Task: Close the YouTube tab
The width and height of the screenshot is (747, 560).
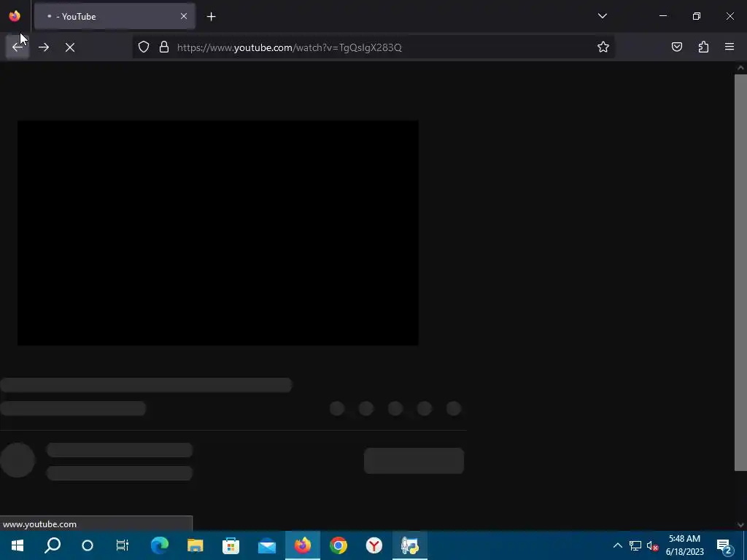Action: (183, 16)
